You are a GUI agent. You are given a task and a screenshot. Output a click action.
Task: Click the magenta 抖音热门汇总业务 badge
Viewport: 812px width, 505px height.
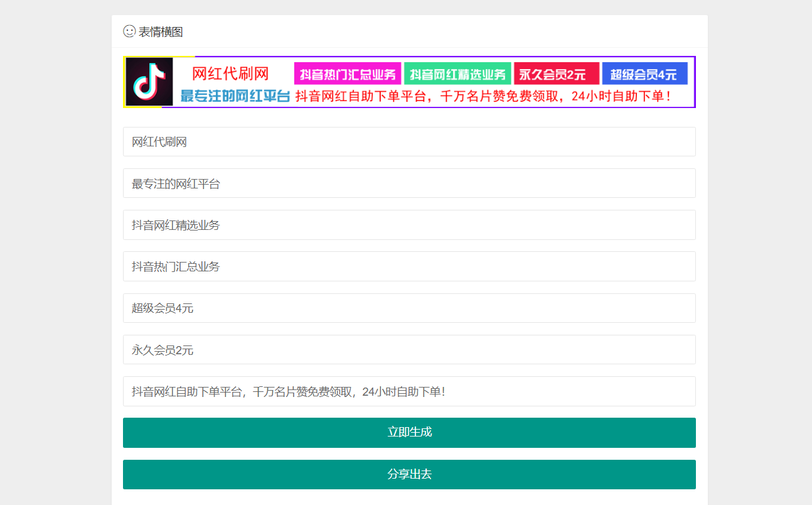click(x=348, y=74)
